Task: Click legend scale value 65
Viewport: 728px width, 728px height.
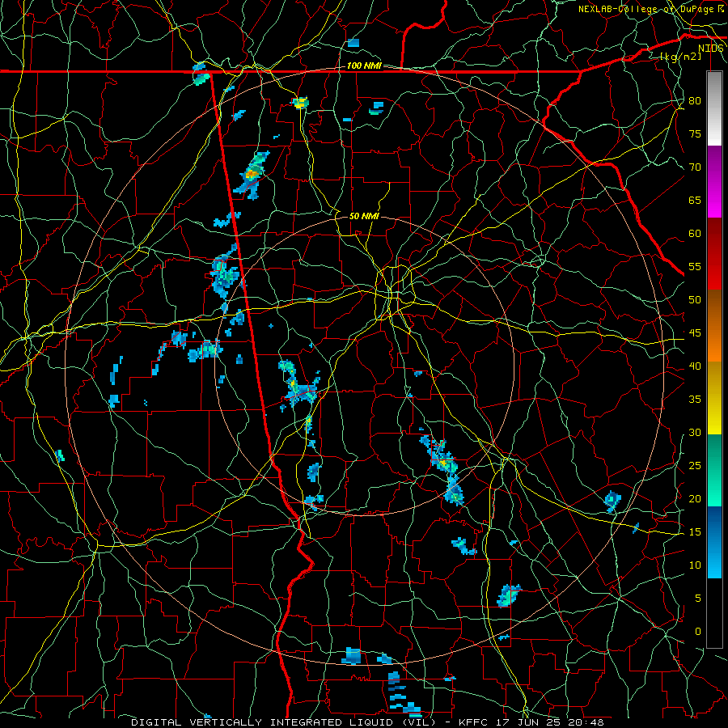Action: click(695, 201)
